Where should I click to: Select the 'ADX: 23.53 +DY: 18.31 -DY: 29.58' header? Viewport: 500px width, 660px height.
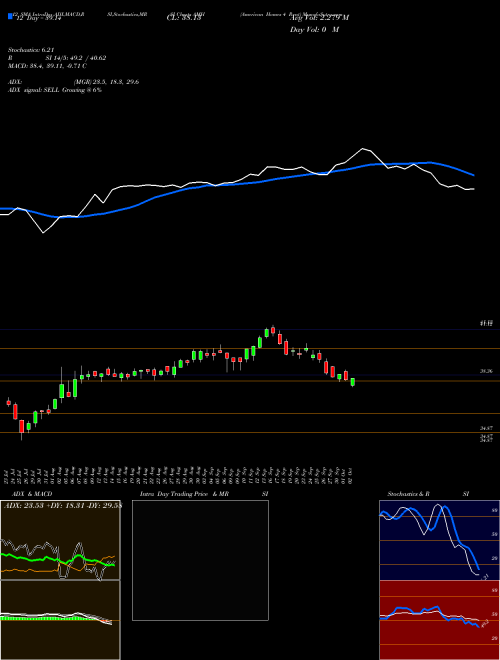(x=62, y=506)
